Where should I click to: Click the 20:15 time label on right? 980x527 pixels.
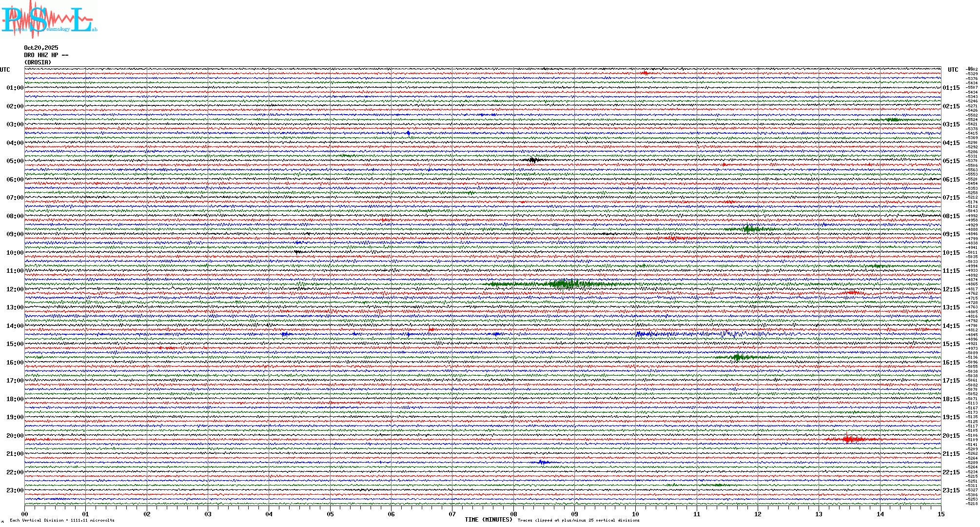point(951,436)
